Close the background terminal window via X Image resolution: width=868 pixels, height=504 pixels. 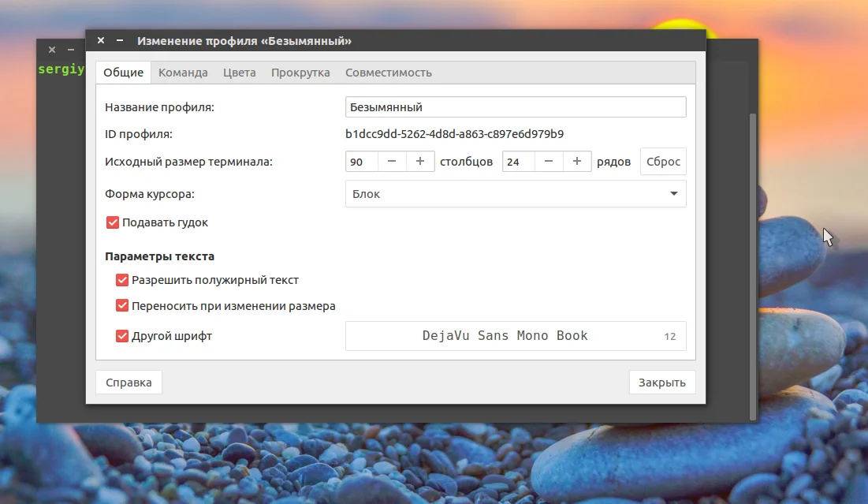click(52, 50)
